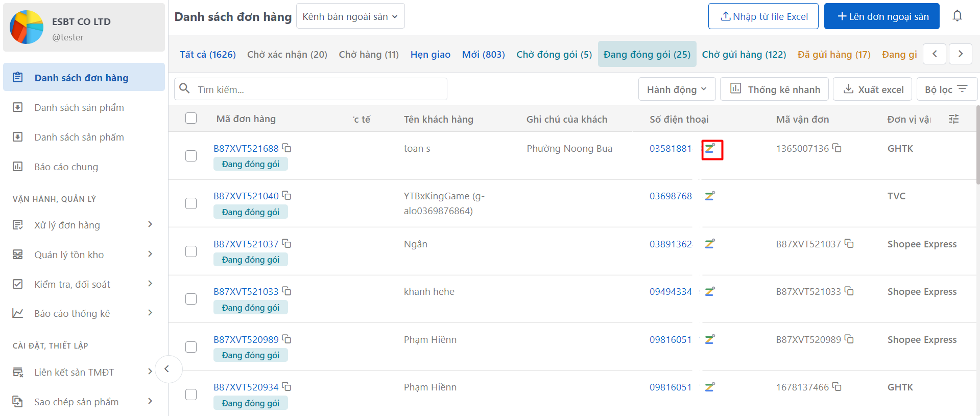Copy tracking code B87XVT521037 in waybill column
Image resolution: width=980 pixels, height=416 pixels.
(849, 243)
